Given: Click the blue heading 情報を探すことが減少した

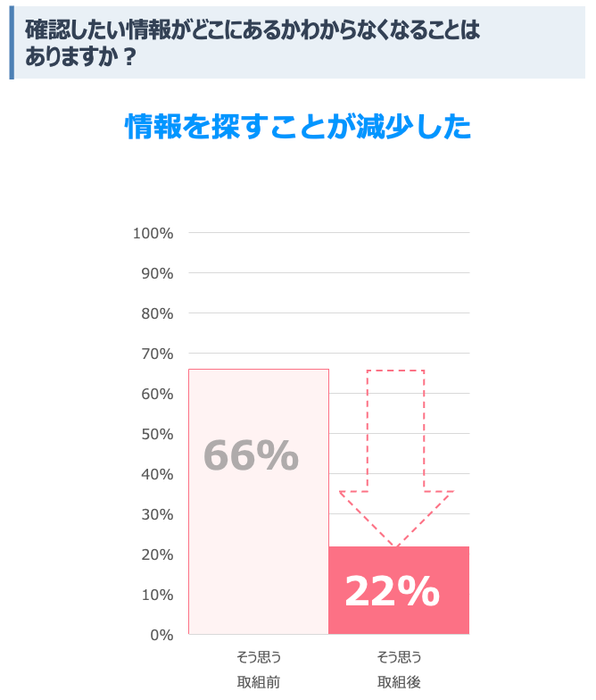Looking at the screenshot, I should [298, 127].
